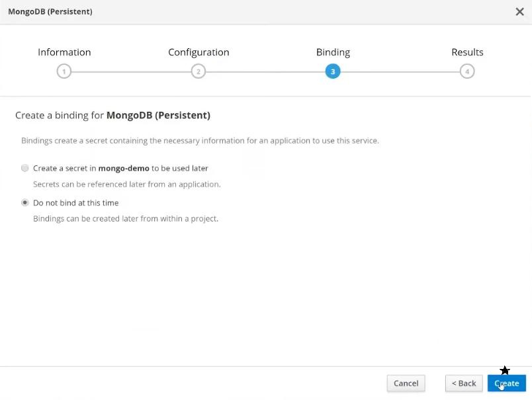Screen dimensions: 532x400
Task: Close the MongoDB (Persistent) dialog
Action: coord(519,12)
